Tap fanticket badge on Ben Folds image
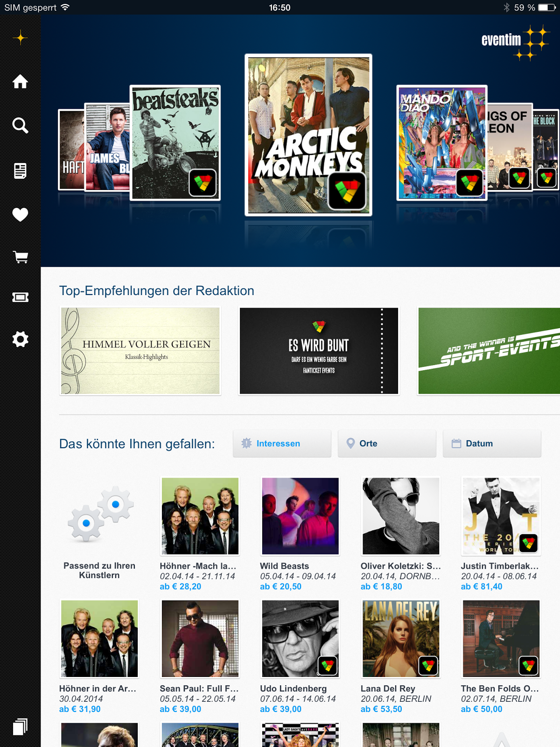560x747 pixels. click(528, 666)
